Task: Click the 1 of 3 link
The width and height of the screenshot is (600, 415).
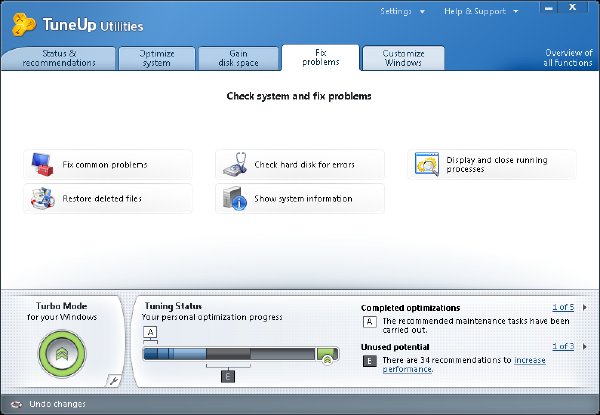Action: (x=563, y=347)
